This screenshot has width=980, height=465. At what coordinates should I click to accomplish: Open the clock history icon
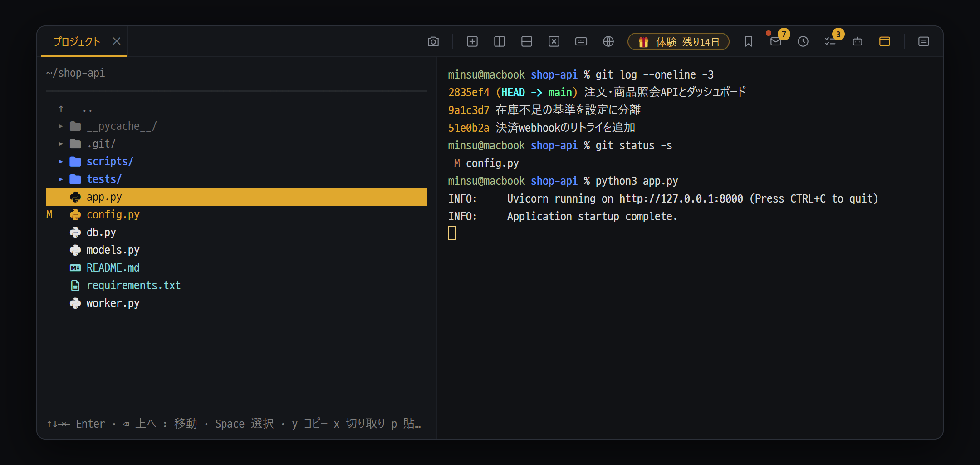click(x=803, y=42)
